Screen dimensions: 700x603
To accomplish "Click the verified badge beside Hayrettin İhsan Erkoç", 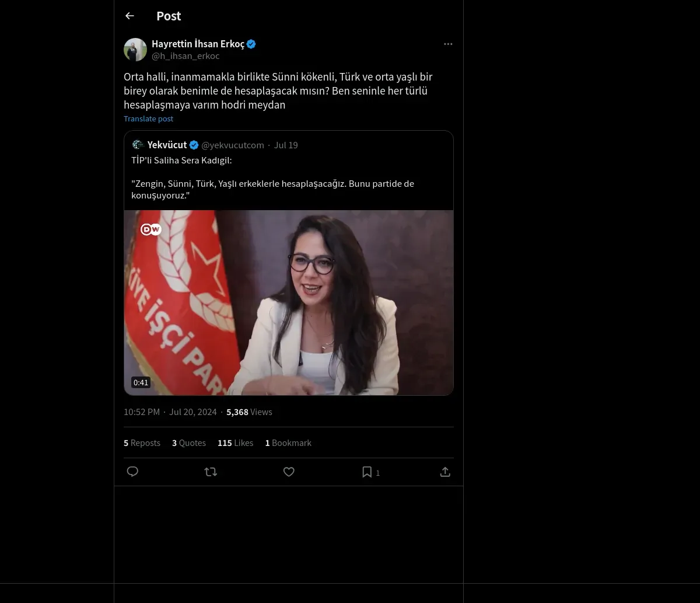I will [x=251, y=44].
